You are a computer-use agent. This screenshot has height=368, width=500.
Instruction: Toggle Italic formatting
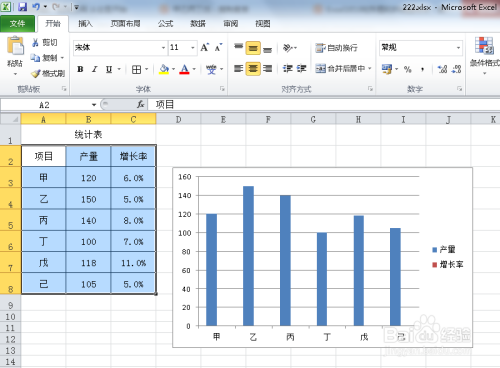click(x=95, y=69)
